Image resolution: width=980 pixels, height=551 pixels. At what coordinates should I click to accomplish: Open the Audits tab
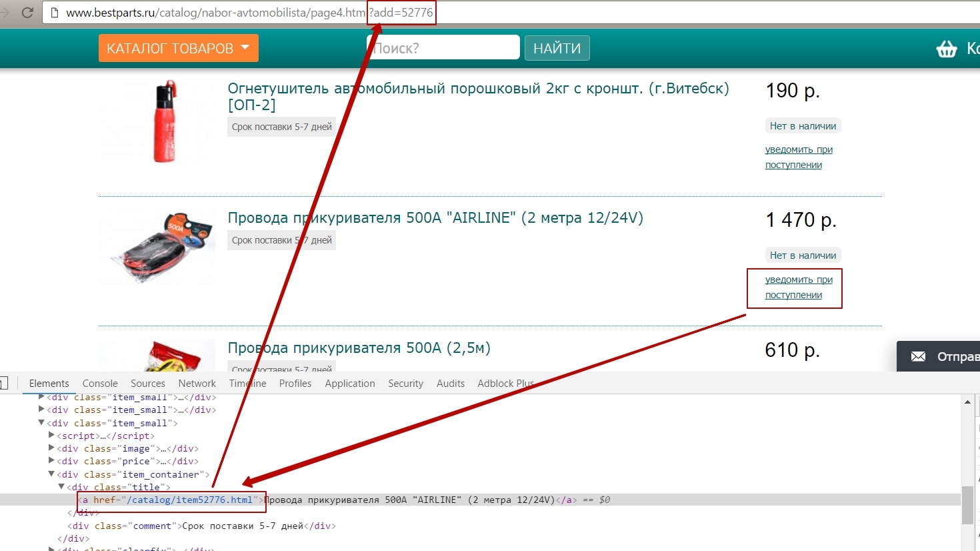pos(451,384)
